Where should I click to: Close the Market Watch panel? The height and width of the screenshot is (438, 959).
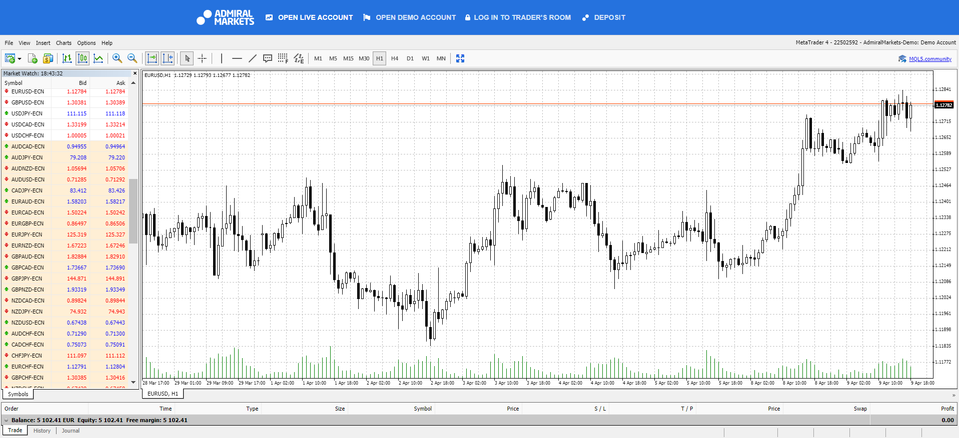click(x=136, y=73)
